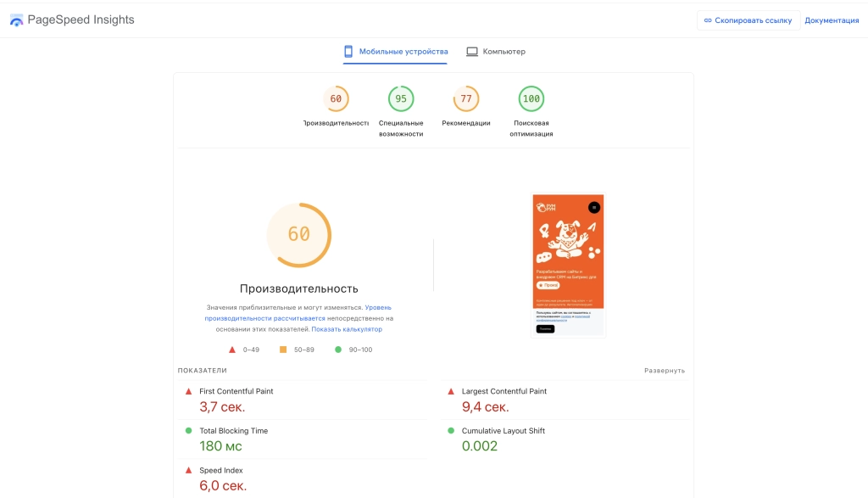Switch to the Компьютер tab
This screenshot has height=498, width=868.
[x=497, y=51]
